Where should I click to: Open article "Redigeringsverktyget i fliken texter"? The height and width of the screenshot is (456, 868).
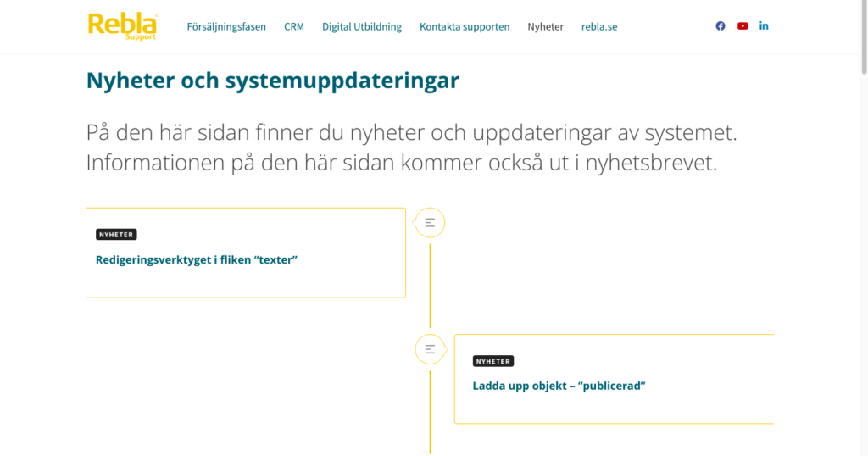197,260
